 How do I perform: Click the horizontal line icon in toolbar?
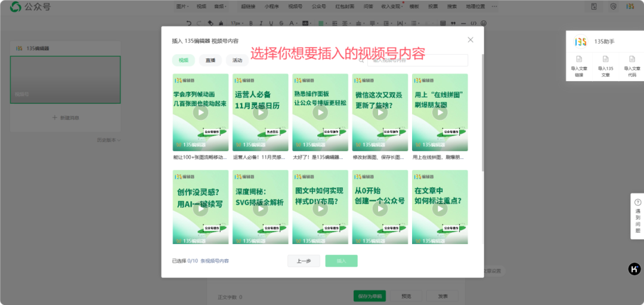[463, 23]
